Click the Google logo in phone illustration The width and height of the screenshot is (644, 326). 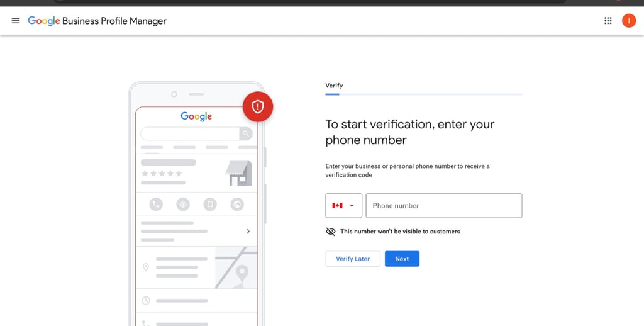point(196,117)
